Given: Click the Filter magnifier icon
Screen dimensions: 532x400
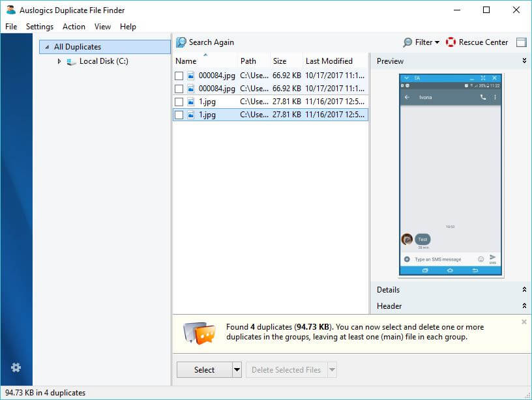Looking at the screenshot, I should (408, 42).
